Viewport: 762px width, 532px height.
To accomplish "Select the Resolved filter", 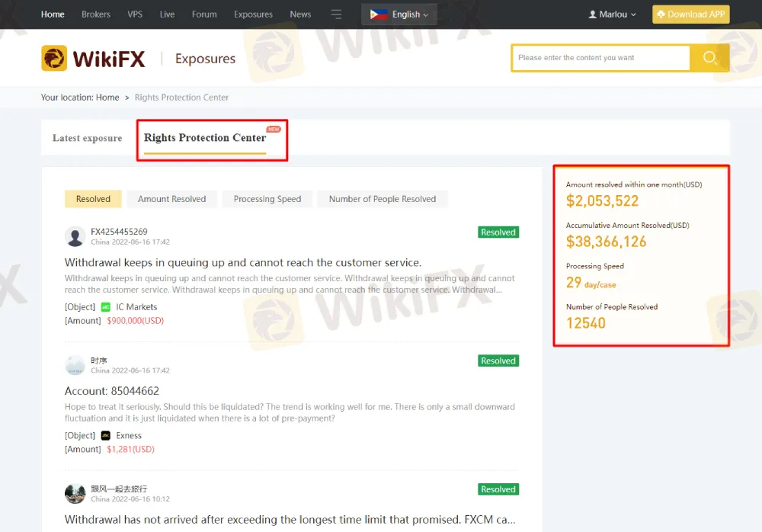I will coord(93,199).
